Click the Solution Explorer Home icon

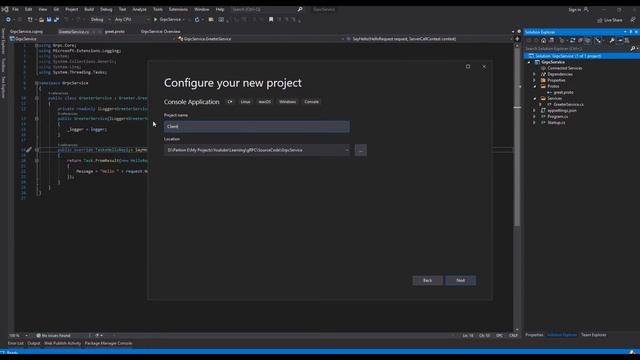[x=543, y=40]
